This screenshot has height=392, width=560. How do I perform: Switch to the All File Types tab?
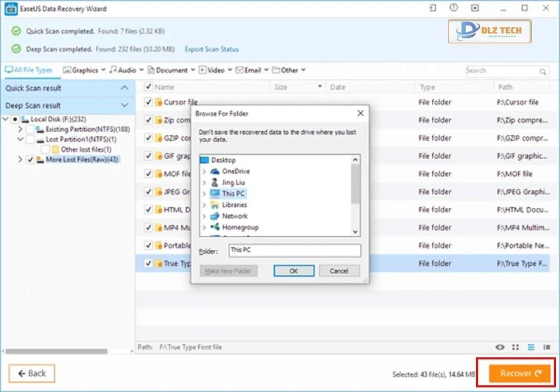click(27, 69)
